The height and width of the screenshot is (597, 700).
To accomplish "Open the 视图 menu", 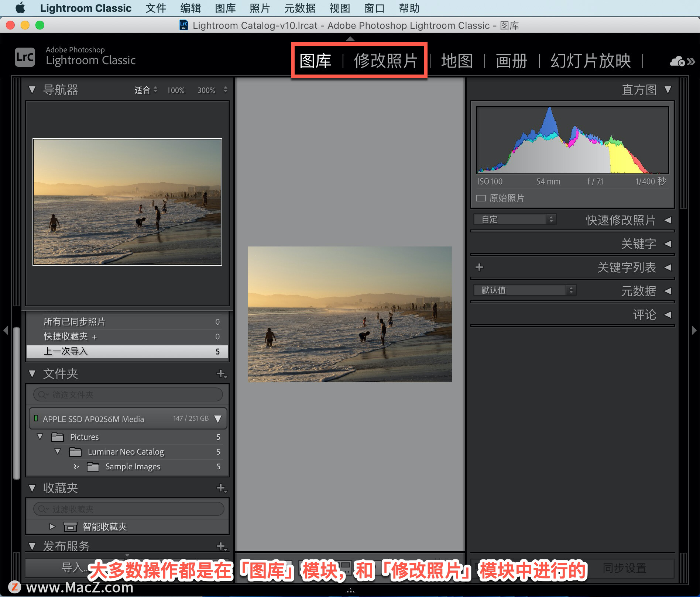I will (340, 8).
